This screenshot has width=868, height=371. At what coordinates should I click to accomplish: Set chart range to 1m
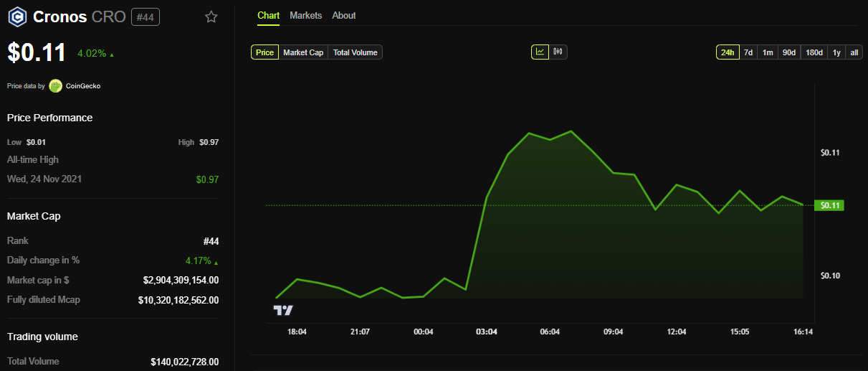point(768,52)
